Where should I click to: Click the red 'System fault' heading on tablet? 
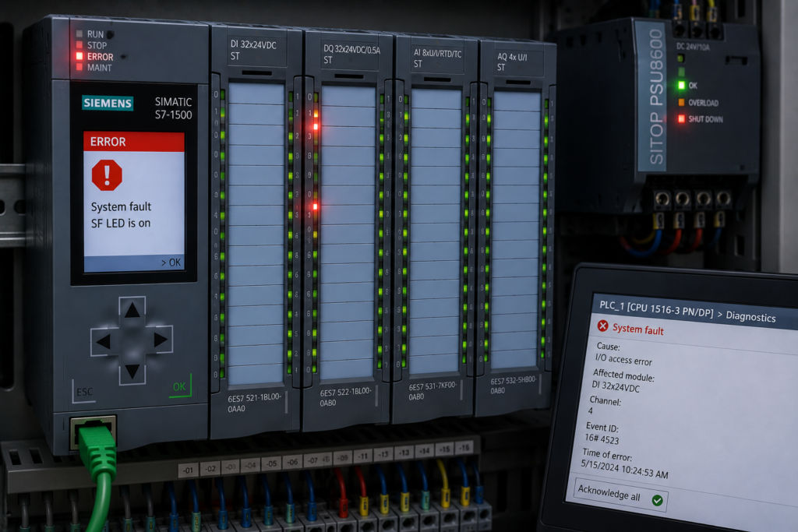pos(638,329)
